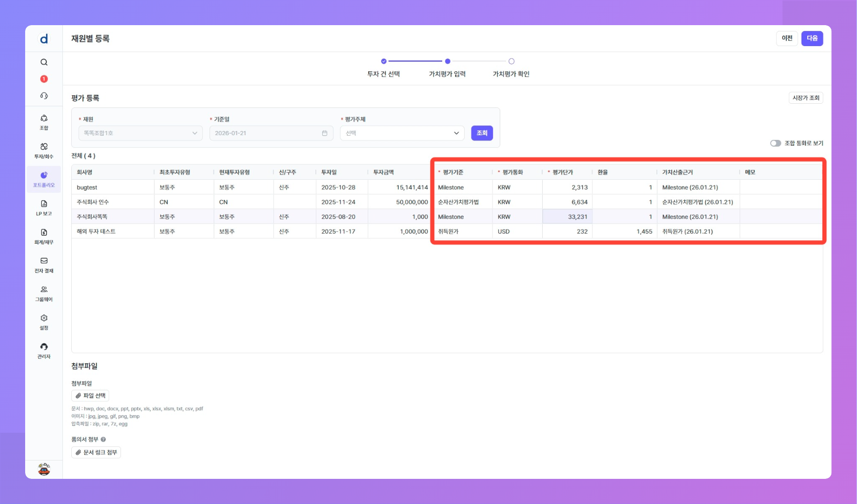Click the 평가기준 cell "취득원가"
The height and width of the screenshot is (504, 857).
pos(448,232)
